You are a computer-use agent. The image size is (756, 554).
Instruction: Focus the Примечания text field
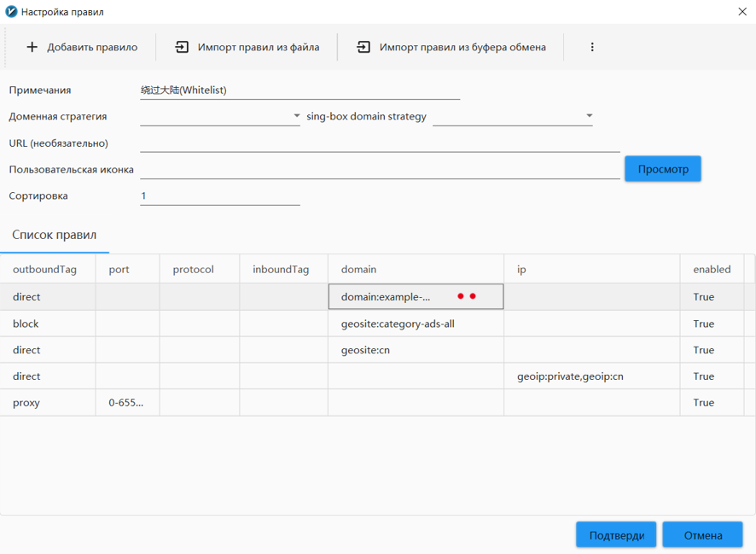click(299, 90)
